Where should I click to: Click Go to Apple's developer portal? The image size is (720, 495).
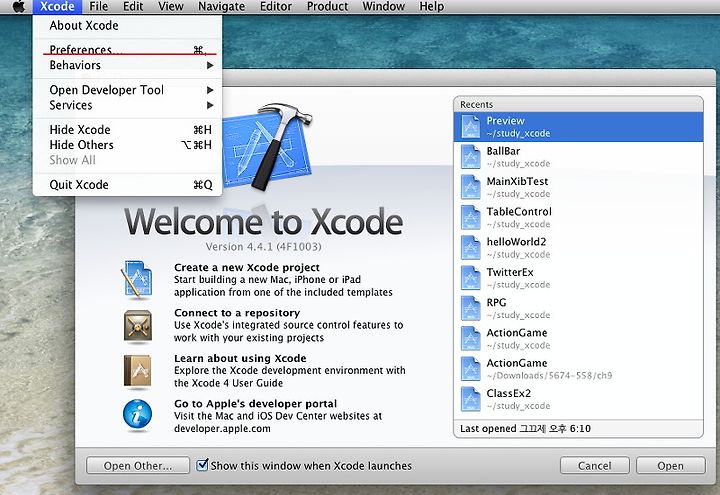pos(255,404)
